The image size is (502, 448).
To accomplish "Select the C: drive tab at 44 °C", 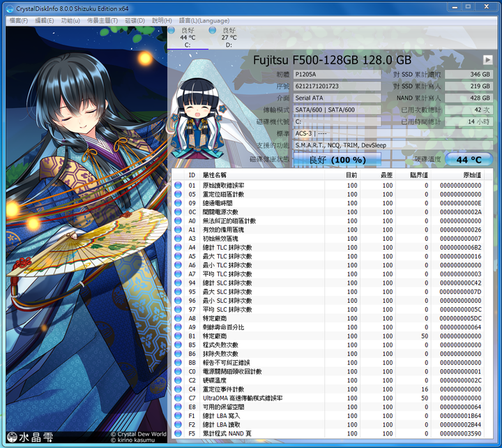I will click(x=188, y=38).
